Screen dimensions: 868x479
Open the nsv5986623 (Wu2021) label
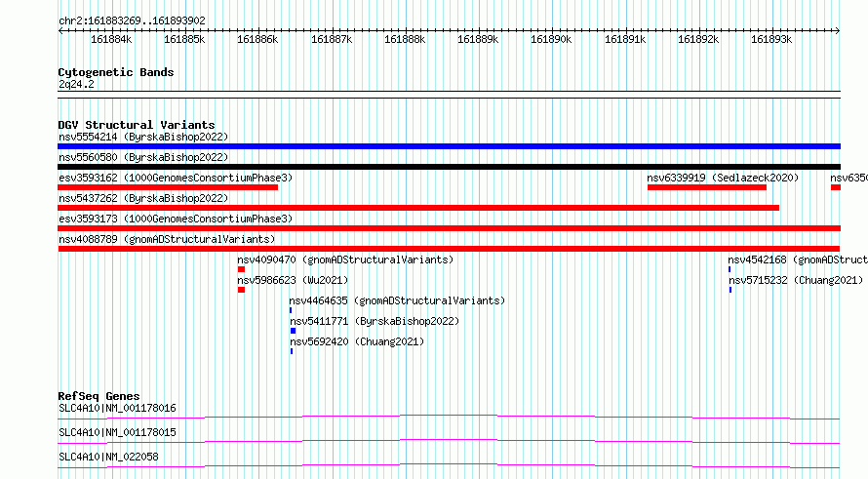(293, 280)
